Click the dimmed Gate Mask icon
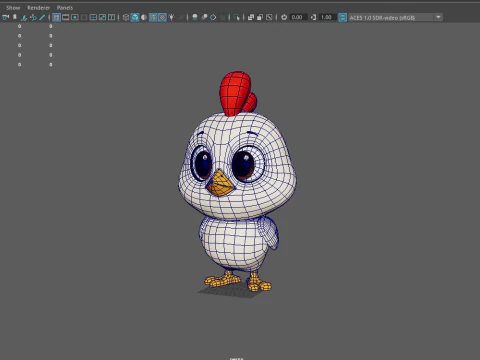480x360 pixels. click(84, 17)
